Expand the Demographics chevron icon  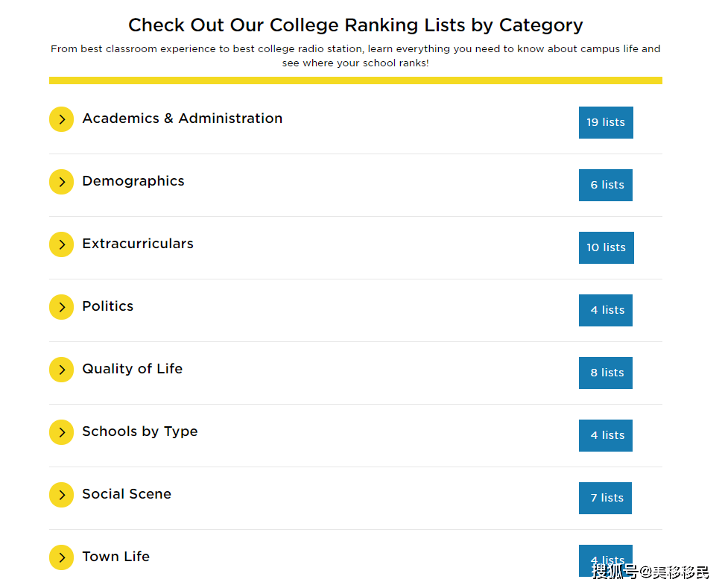(x=62, y=182)
